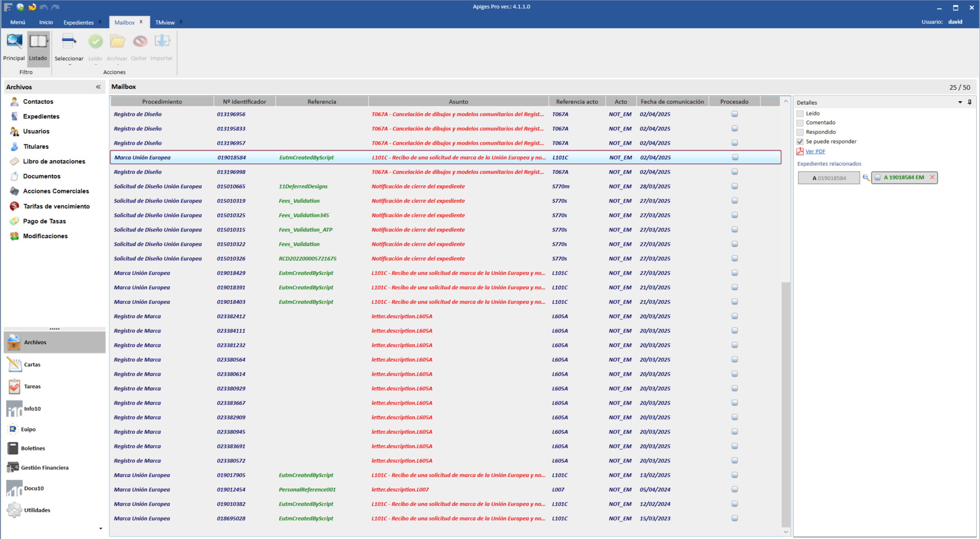Click the expediente number input field
The width and height of the screenshot is (980, 539).
[x=829, y=178]
